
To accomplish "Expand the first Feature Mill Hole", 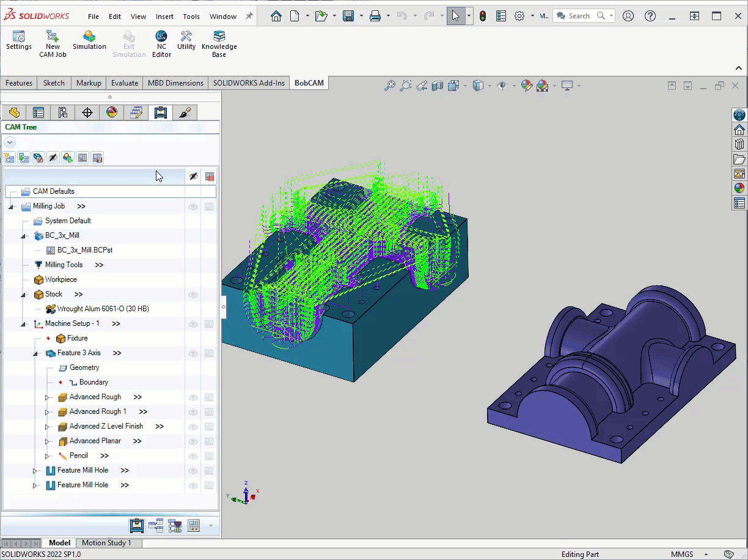I will tap(35, 471).
